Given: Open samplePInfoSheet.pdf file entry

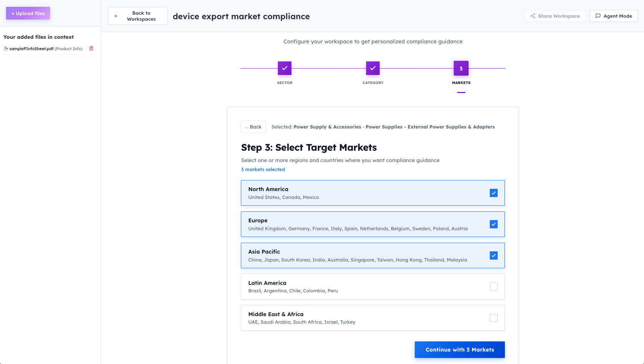Looking at the screenshot, I should click(31, 49).
